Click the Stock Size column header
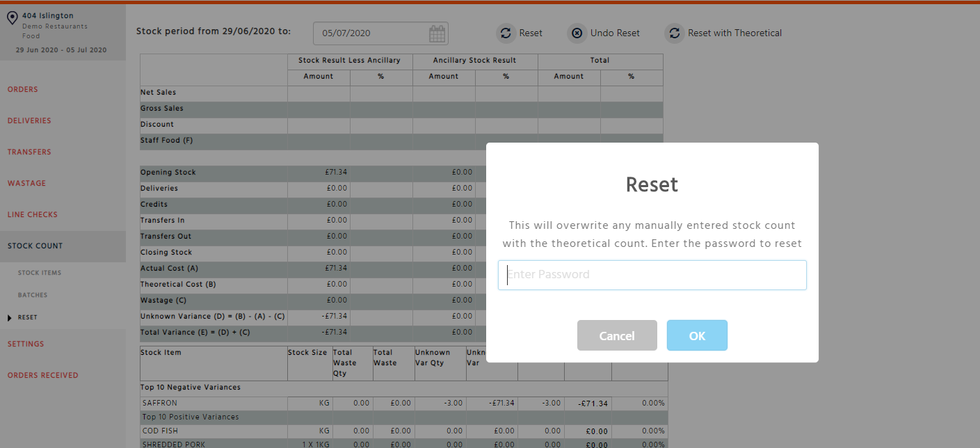The image size is (980, 448). pos(307,353)
